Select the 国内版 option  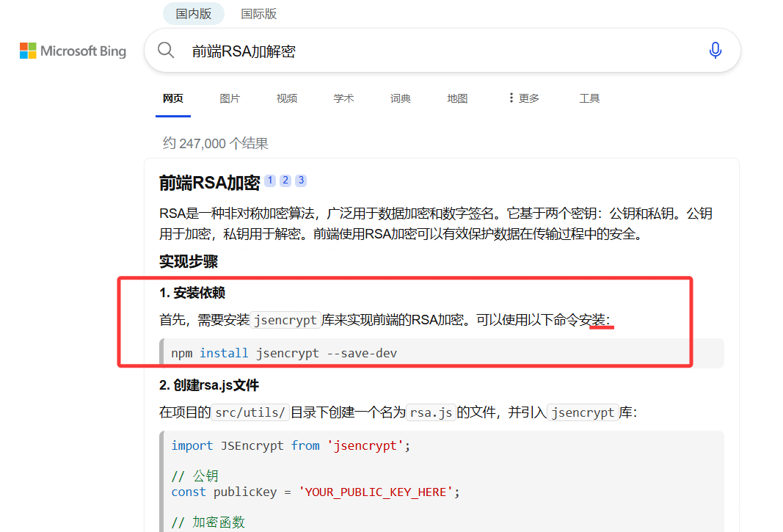click(193, 13)
